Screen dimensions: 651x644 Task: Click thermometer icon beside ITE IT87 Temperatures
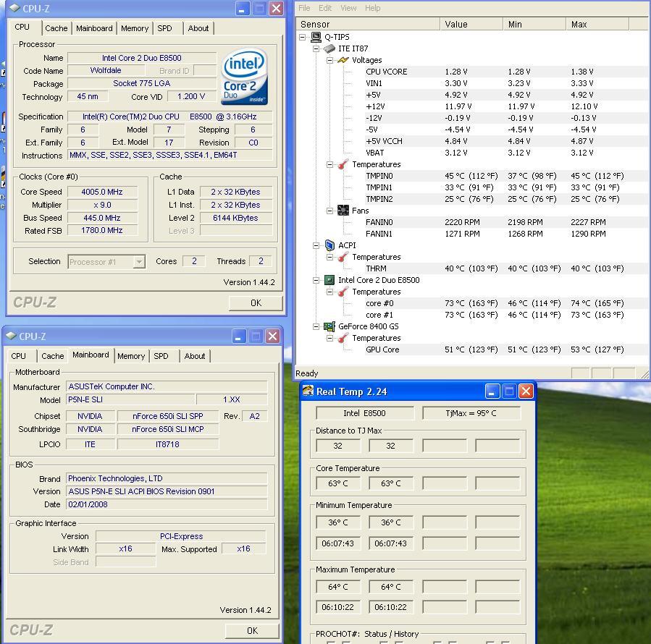pyautogui.click(x=343, y=164)
